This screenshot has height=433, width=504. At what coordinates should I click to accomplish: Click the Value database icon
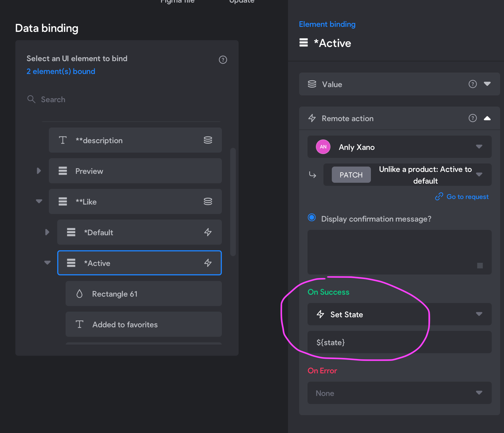312,84
